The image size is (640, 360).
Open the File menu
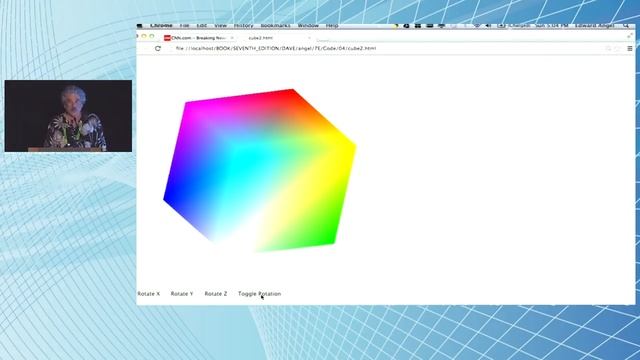[x=184, y=25]
